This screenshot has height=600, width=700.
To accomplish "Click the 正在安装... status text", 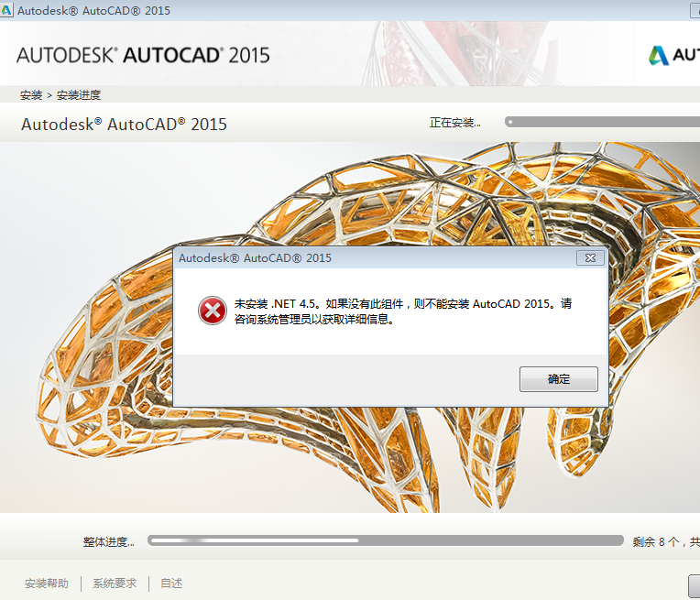I will 455,123.
